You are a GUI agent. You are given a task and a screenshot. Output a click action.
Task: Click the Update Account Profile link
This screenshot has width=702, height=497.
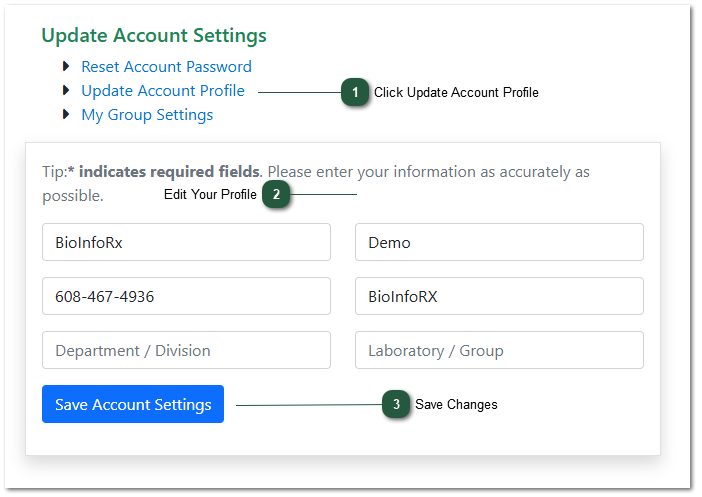click(163, 91)
